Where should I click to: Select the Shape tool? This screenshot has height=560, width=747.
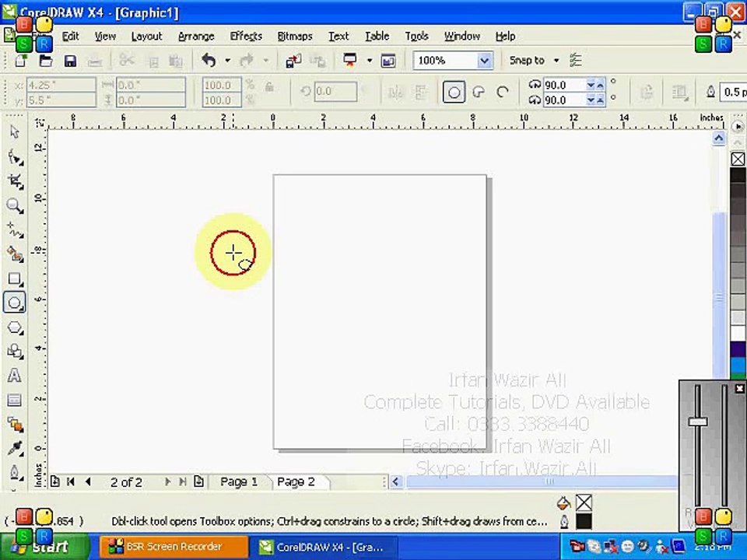click(15, 156)
